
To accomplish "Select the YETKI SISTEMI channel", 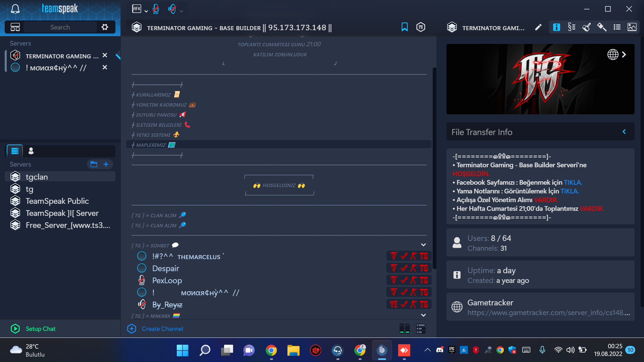I will point(279,135).
